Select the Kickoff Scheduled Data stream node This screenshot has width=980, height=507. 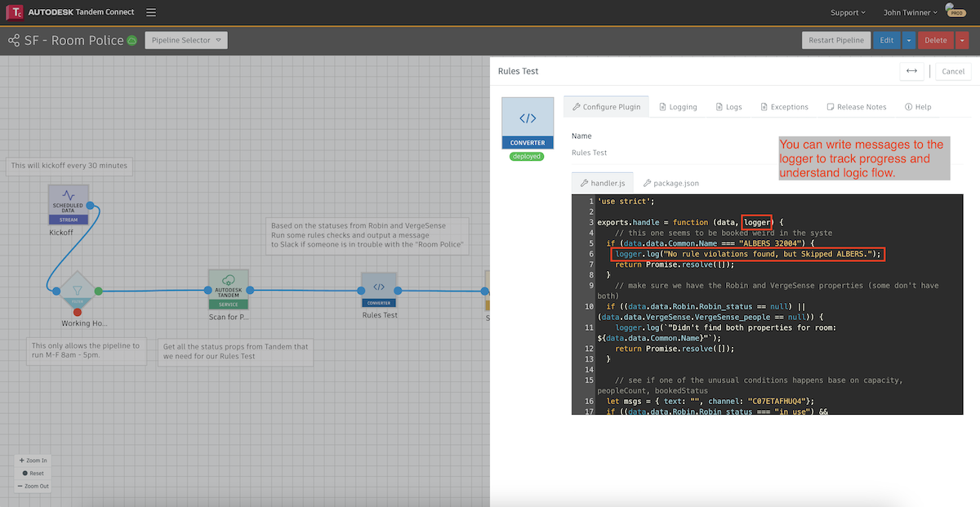click(69, 203)
